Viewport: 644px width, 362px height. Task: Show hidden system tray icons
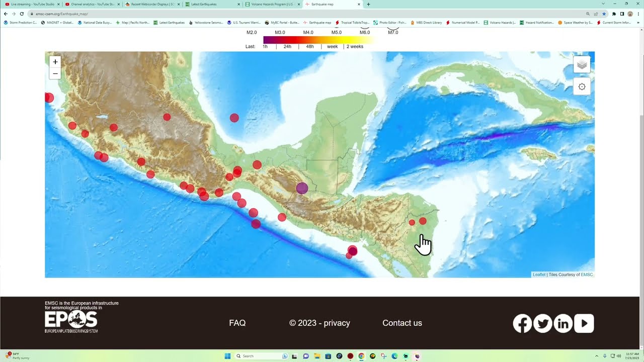click(597, 356)
